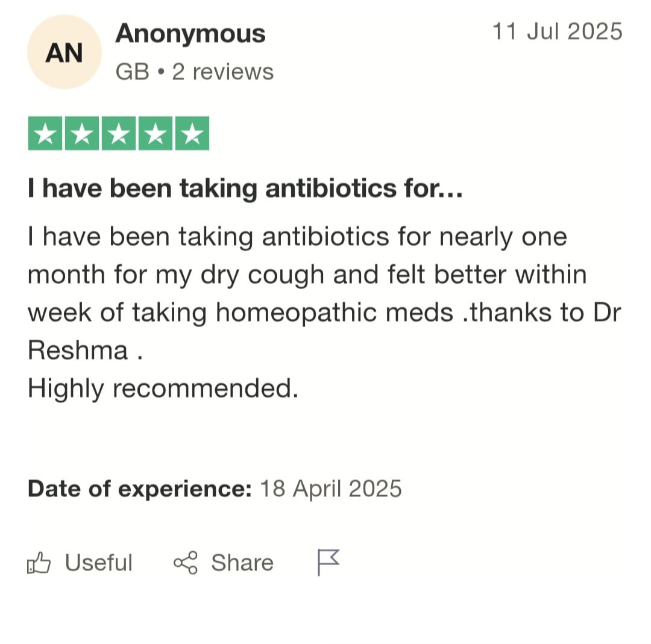This screenshot has height=644, width=651.
Task: Click the Share network icon
Action: [x=185, y=563]
